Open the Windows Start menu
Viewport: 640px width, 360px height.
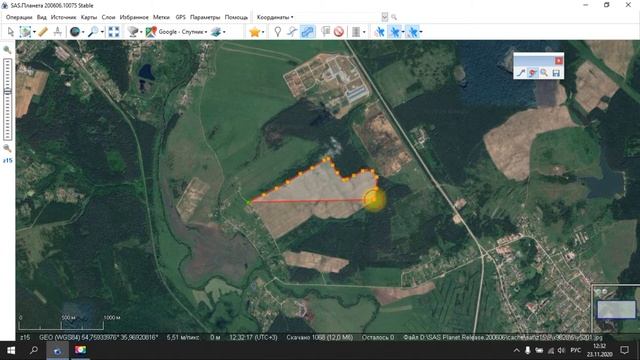11,350
